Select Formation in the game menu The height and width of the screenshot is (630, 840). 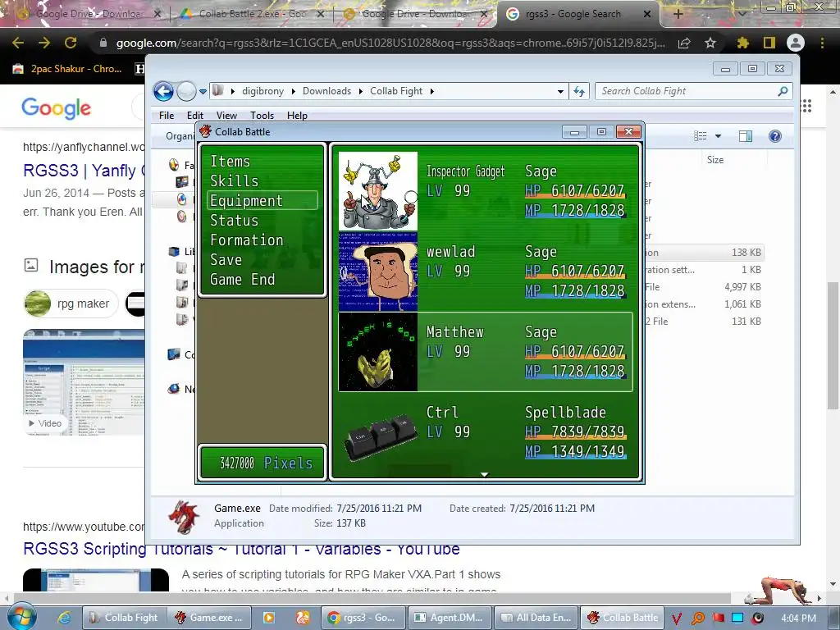click(x=246, y=240)
